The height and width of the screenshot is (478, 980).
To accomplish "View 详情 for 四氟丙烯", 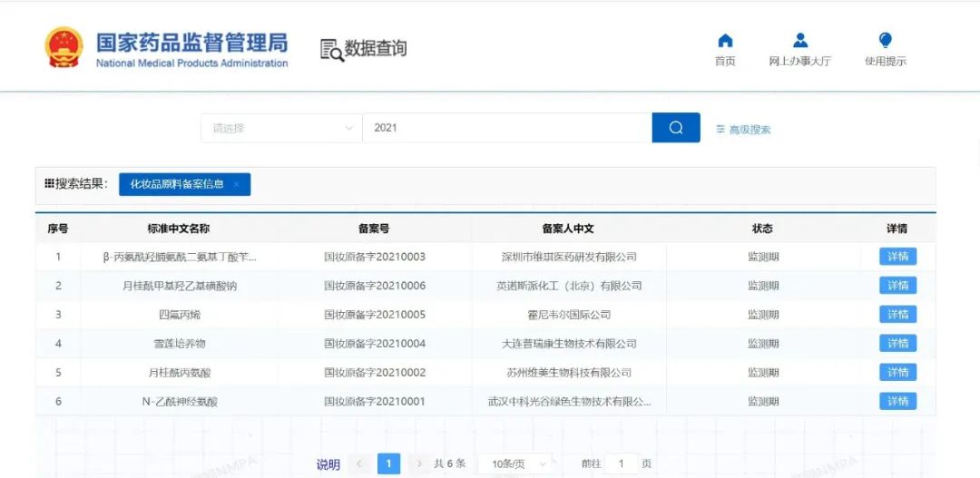I will pyautogui.click(x=897, y=315).
